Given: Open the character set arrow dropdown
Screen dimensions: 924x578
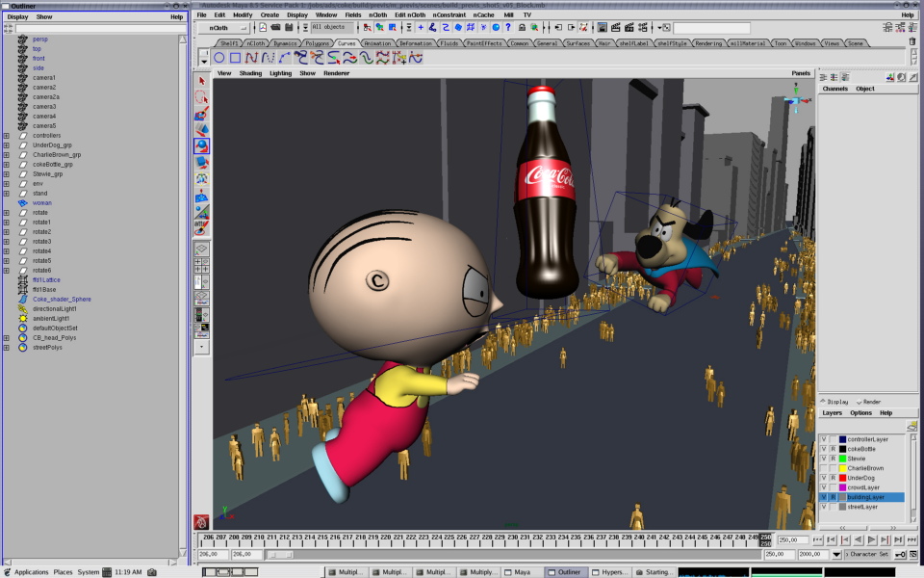Looking at the screenshot, I should click(x=836, y=555).
